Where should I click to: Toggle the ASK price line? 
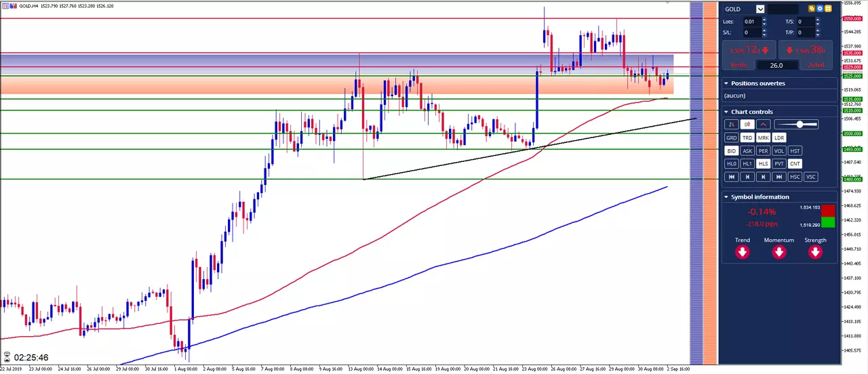point(747,151)
